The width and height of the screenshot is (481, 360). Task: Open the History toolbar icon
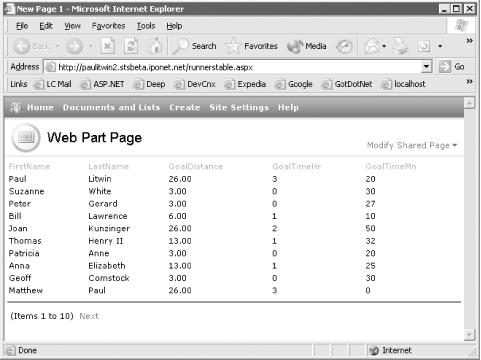pyautogui.click(x=344, y=46)
